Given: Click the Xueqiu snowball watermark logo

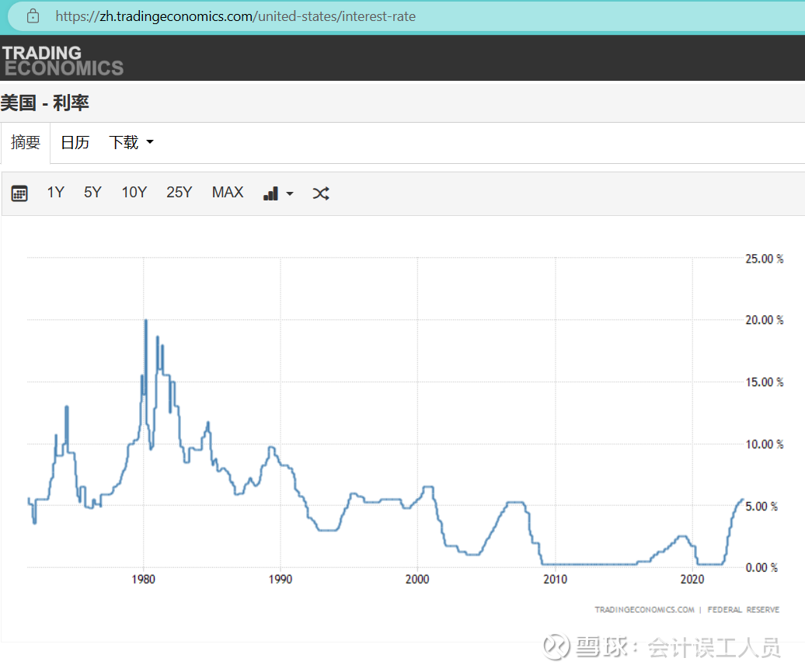Looking at the screenshot, I should tap(556, 646).
